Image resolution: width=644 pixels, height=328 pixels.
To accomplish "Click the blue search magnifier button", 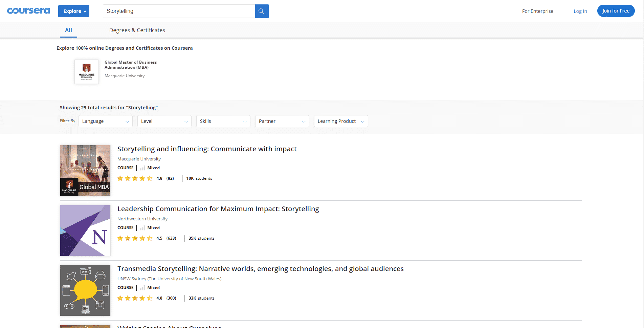I will (262, 11).
